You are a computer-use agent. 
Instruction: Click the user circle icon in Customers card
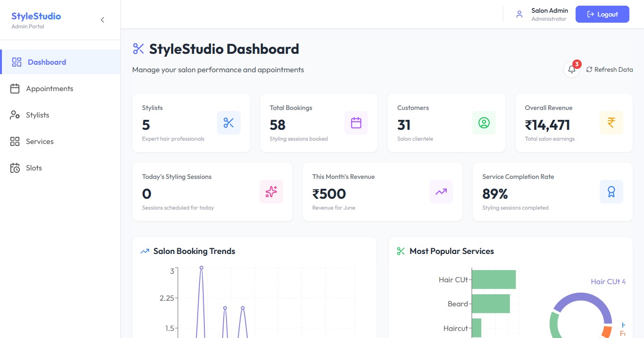tap(484, 123)
